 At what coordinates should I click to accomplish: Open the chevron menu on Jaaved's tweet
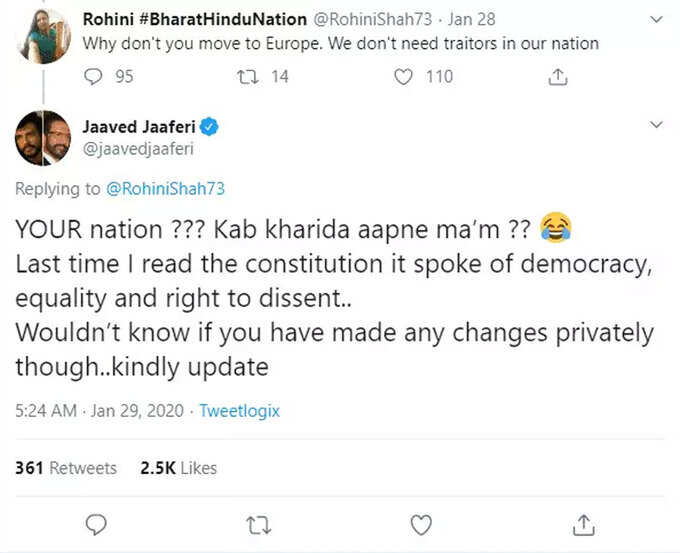657,125
